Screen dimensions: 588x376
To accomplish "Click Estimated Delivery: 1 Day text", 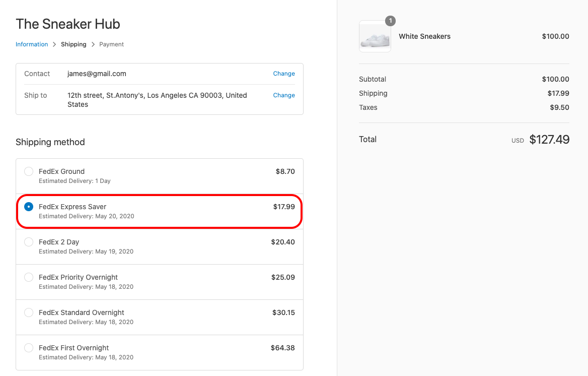I will click(75, 181).
